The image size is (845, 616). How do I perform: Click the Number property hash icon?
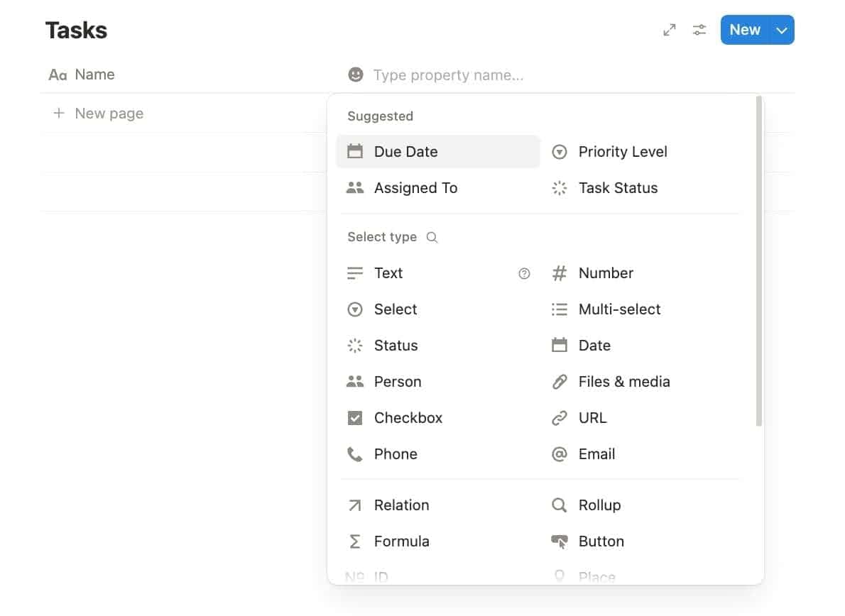[x=560, y=273]
